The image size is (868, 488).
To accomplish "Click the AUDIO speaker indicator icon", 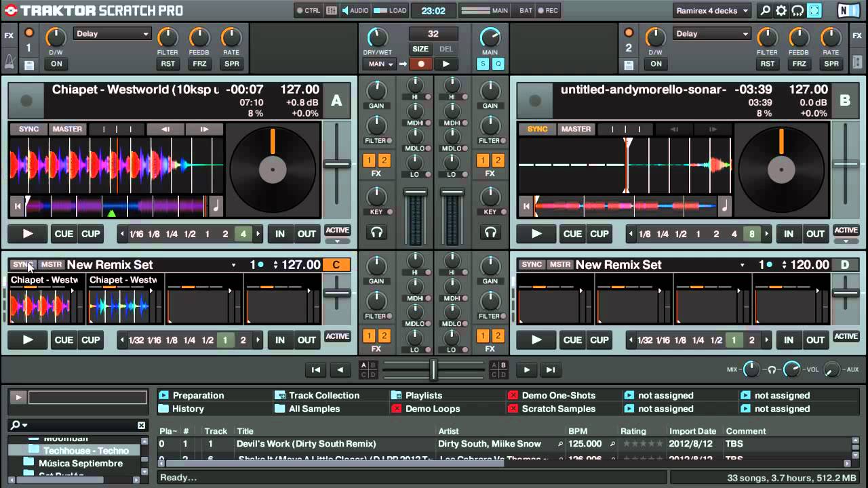I will click(346, 10).
